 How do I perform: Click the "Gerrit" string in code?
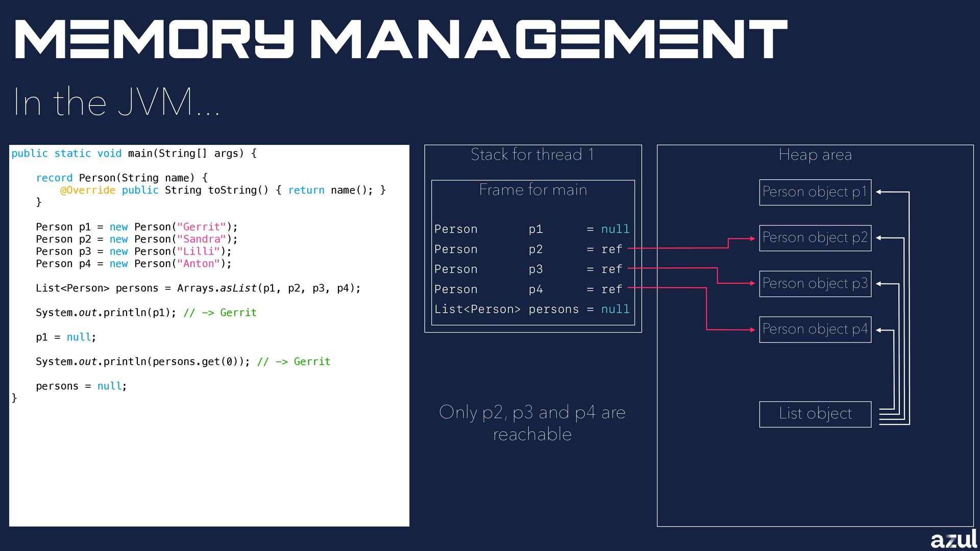click(201, 227)
